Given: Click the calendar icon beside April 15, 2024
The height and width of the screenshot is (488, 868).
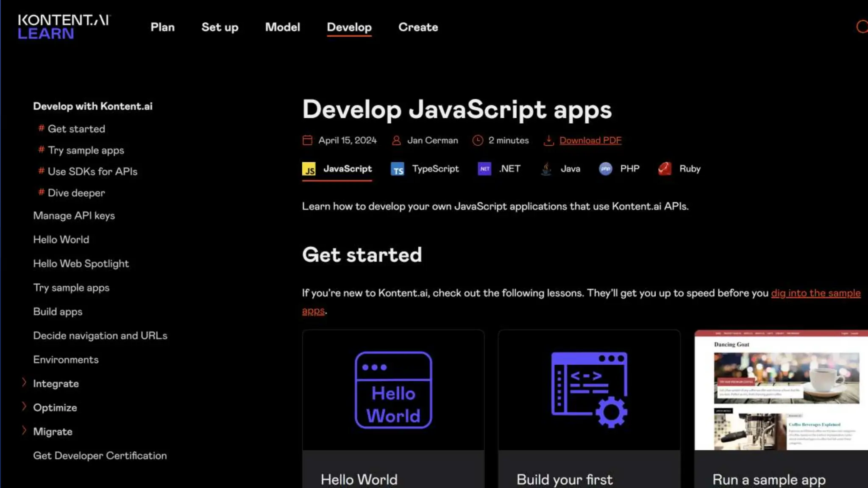Looking at the screenshot, I should (x=307, y=140).
